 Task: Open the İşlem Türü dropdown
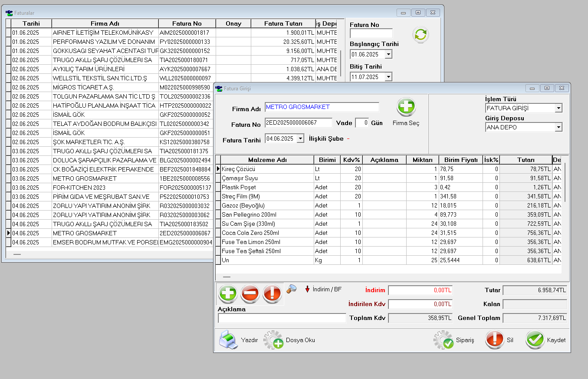tap(558, 108)
